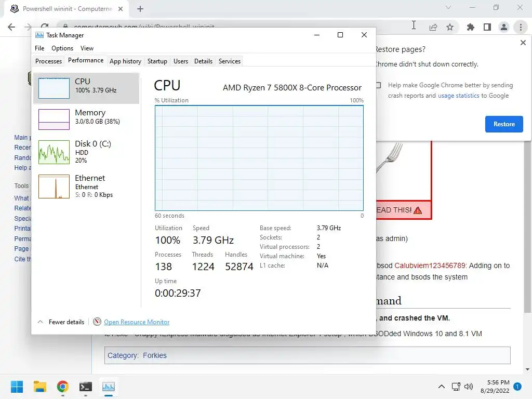Tick the send crash reports checkbox
This screenshot has width=532, height=399.
(x=378, y=85)
